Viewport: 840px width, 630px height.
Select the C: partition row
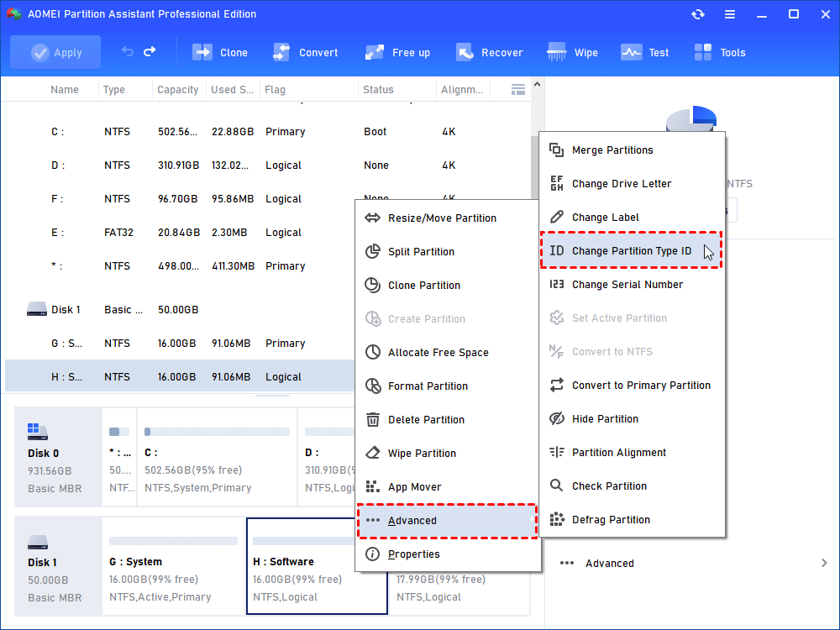267,132
